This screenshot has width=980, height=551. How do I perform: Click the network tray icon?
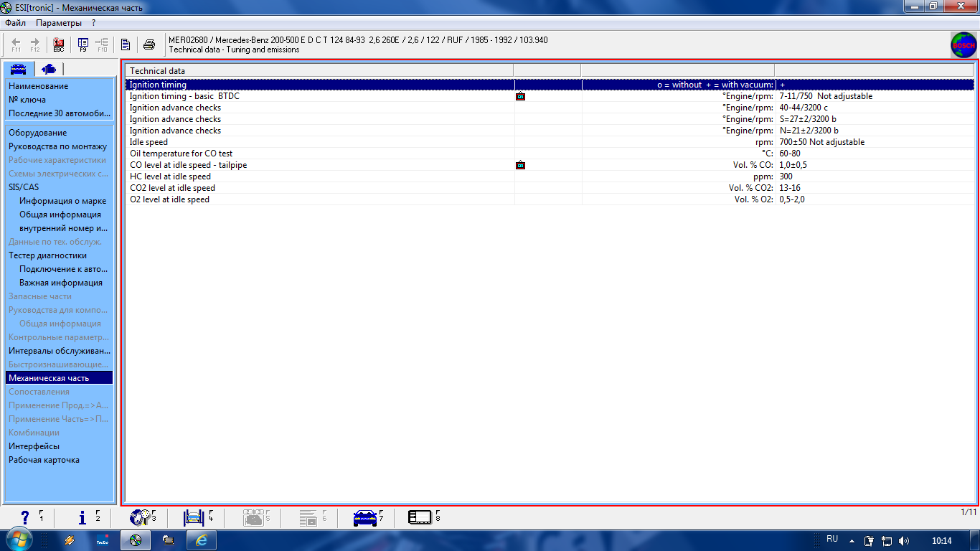pos(886,540)
